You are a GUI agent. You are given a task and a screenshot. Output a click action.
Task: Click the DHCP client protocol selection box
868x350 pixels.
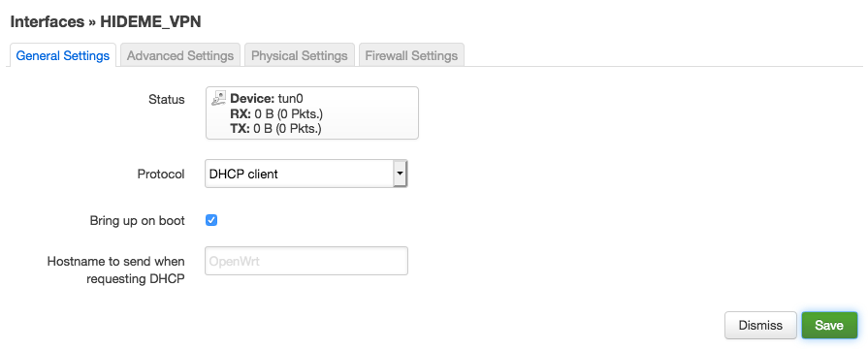pyautogui.click(x=306, y=174)
